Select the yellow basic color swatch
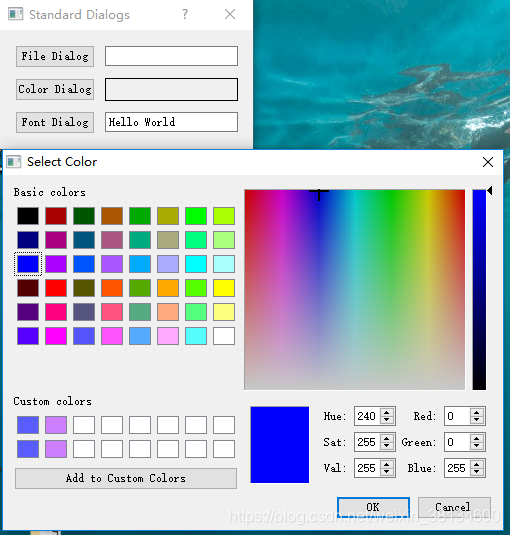 click(x=224, y=288)
